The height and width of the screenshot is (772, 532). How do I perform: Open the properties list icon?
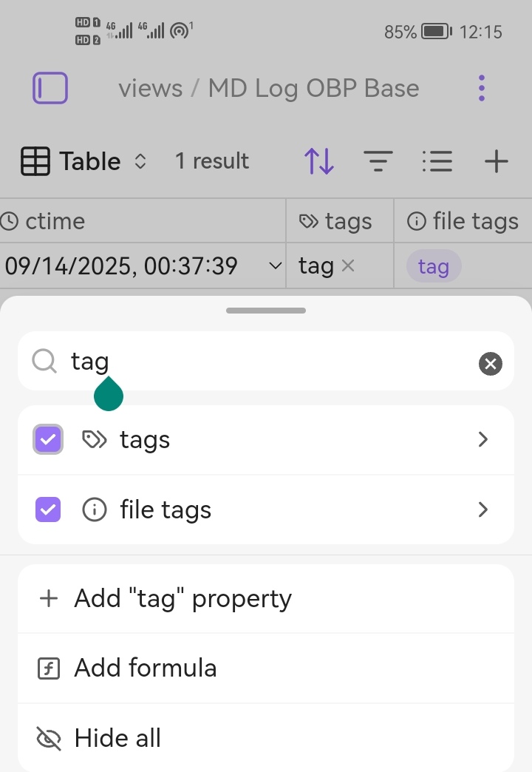point(437,160)
